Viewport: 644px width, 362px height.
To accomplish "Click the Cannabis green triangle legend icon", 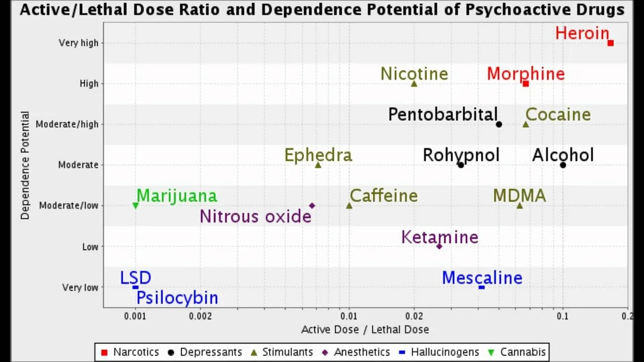I will (492, 352).
